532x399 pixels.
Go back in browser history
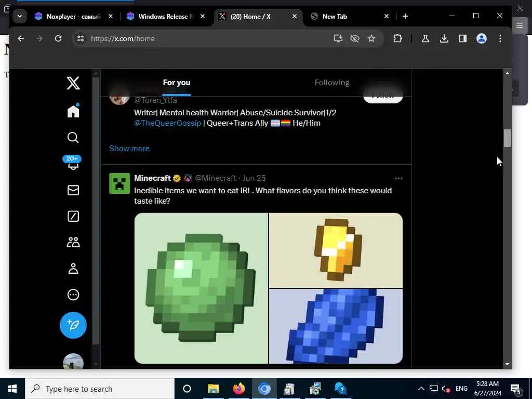21,38
